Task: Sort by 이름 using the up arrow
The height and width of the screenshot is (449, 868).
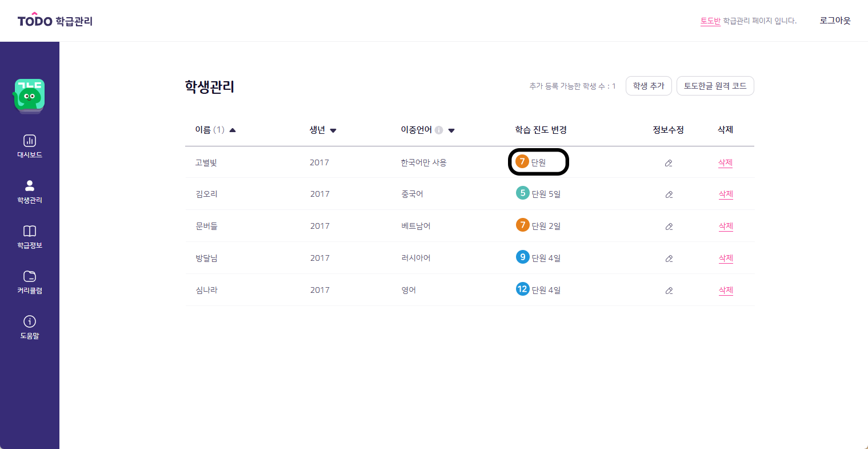Action: [x=233, y=130]
